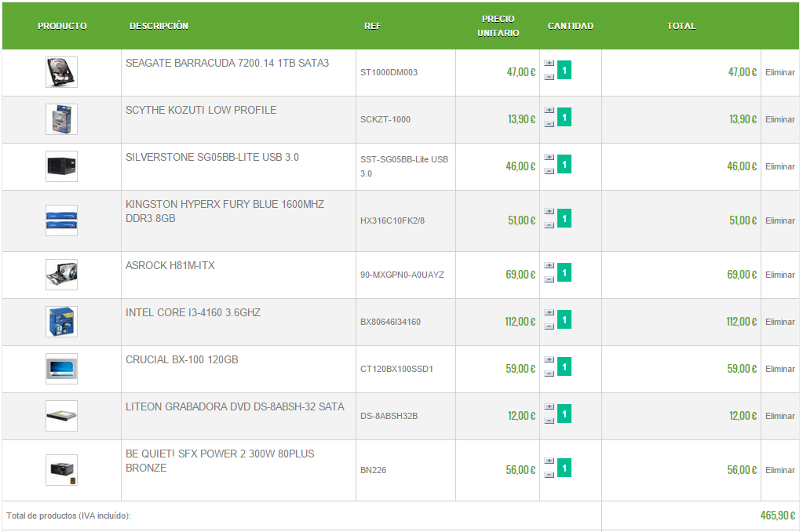This screenshot has height=532, width=803.
Task: Click quantity field for Silverstone SG05BB-Lite
Action: tap(564, 164)
